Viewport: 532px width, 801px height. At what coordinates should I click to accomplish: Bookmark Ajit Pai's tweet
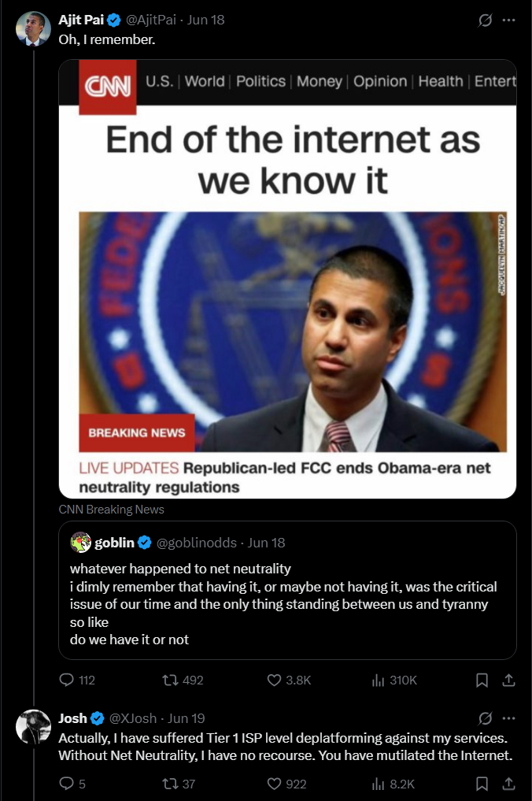[x=482, y=680]
